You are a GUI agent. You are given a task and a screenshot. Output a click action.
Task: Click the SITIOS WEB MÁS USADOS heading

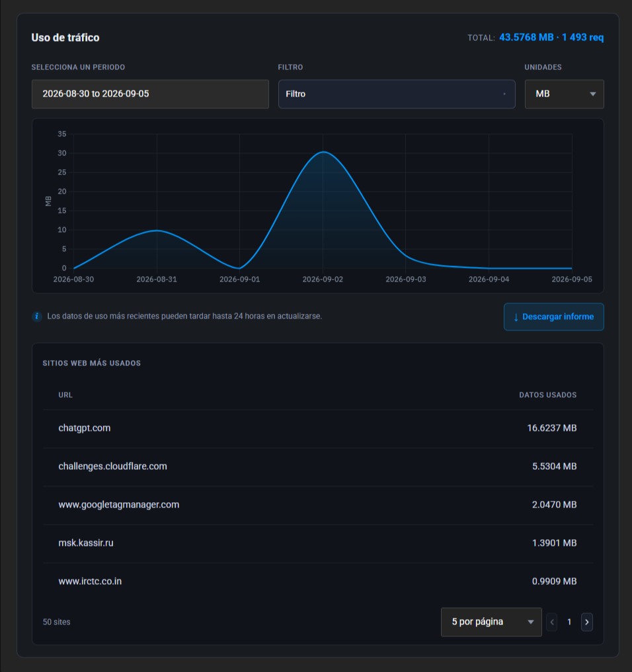point(92,363)
